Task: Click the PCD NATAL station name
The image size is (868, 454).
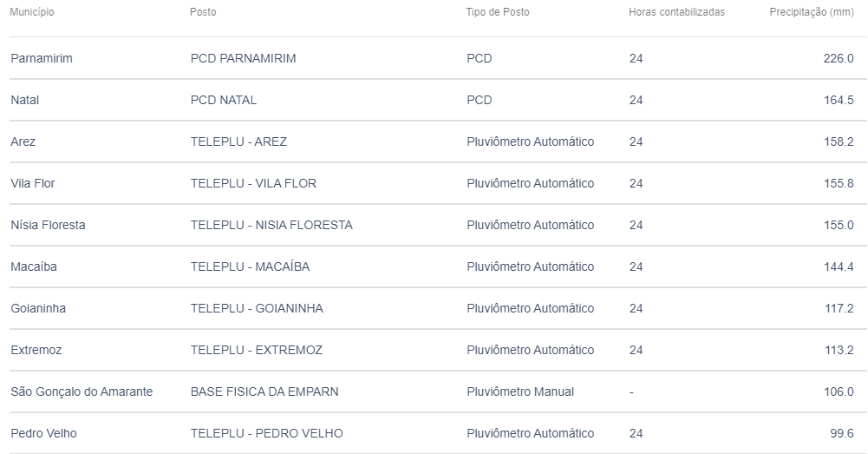Action: [x=224, y=101]
